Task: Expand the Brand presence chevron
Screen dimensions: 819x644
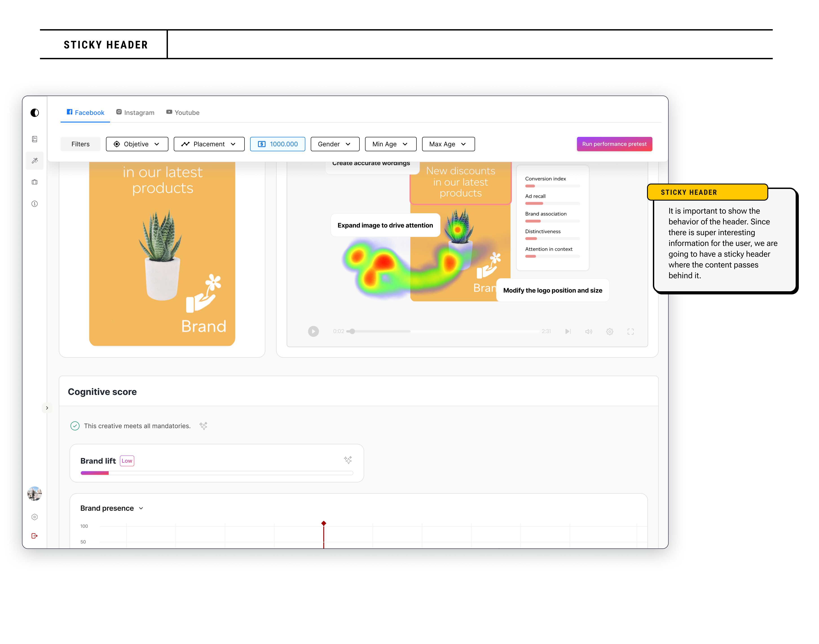Action: click(x=141, y=508)
